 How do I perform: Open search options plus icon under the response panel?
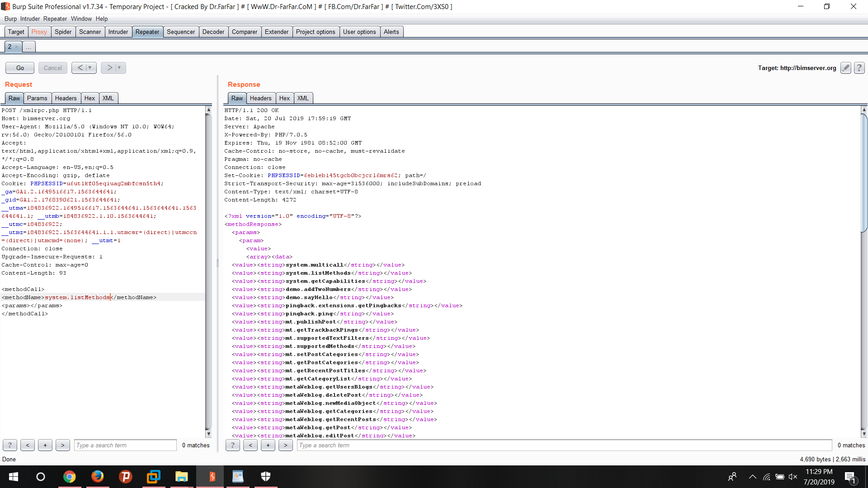coord(268,445)
